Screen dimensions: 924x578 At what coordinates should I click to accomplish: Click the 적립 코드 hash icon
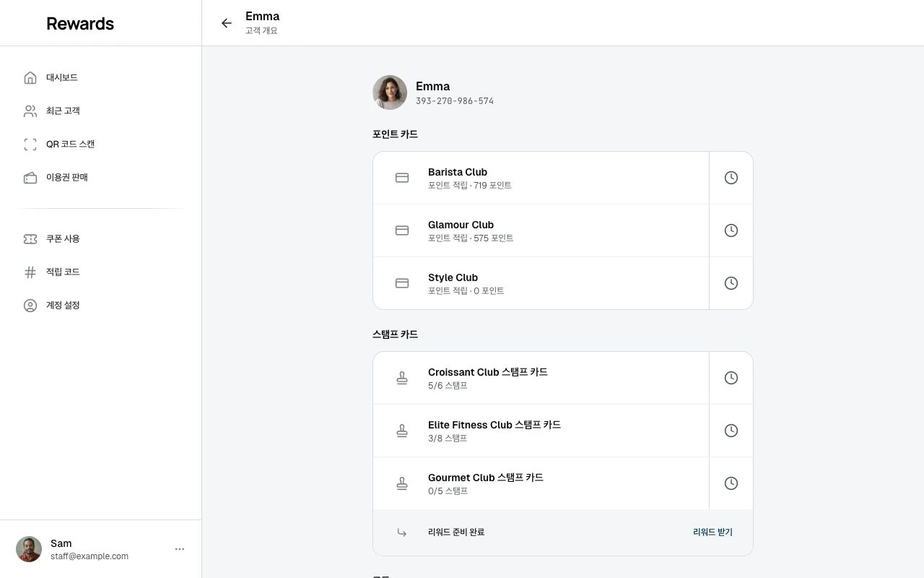30,272
